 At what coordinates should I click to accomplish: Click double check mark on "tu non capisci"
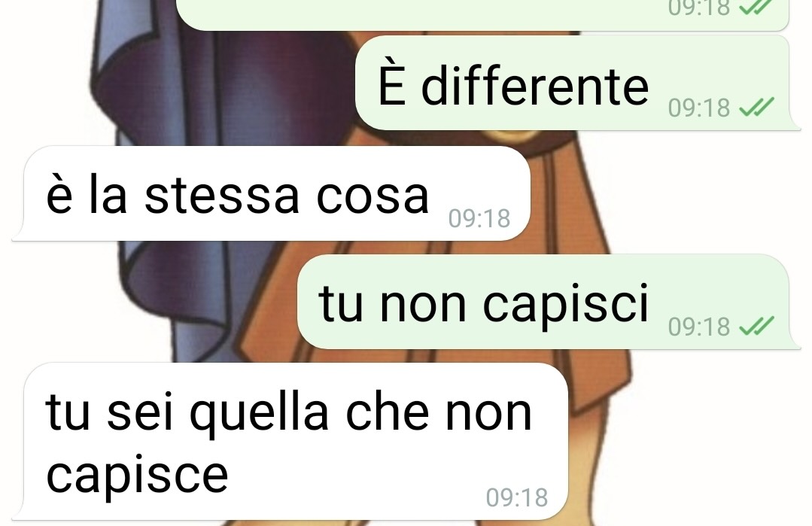click(x=756, y=326)
